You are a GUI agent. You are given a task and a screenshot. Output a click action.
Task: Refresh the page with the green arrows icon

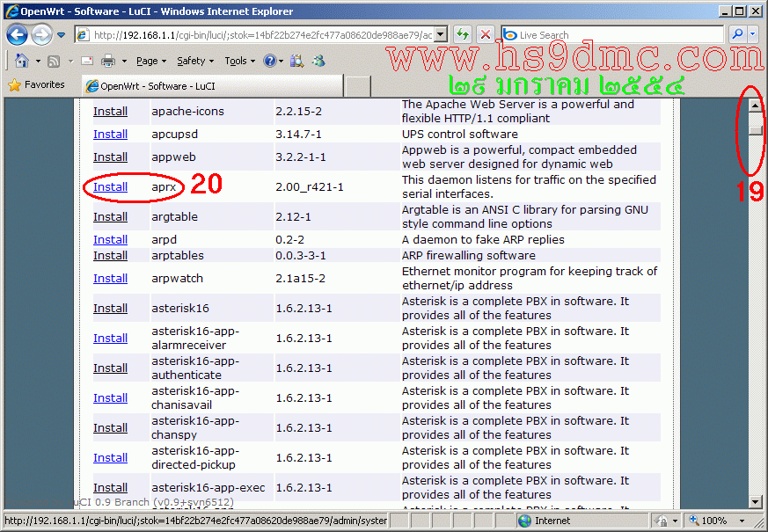pyautogui.click(x=463, y=35)
